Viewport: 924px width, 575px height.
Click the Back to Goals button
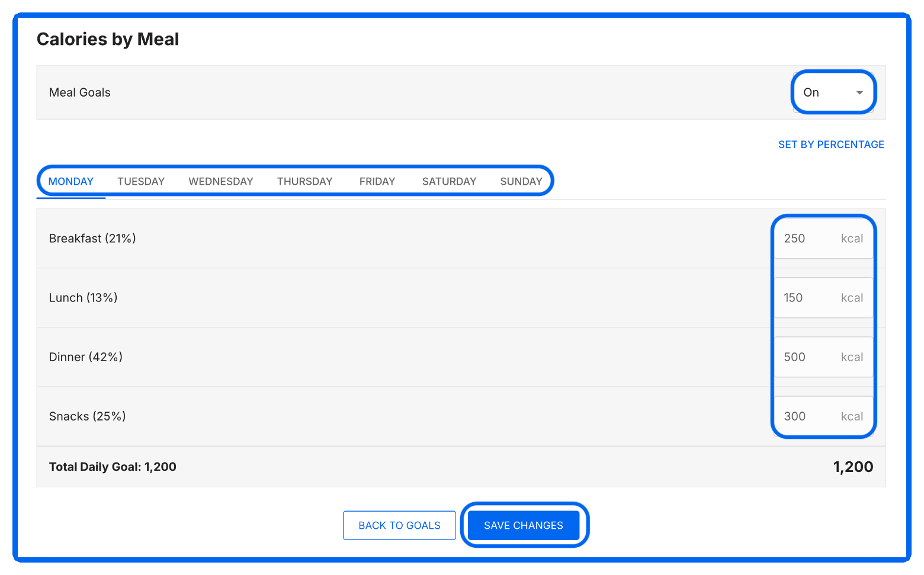point(400,525)
